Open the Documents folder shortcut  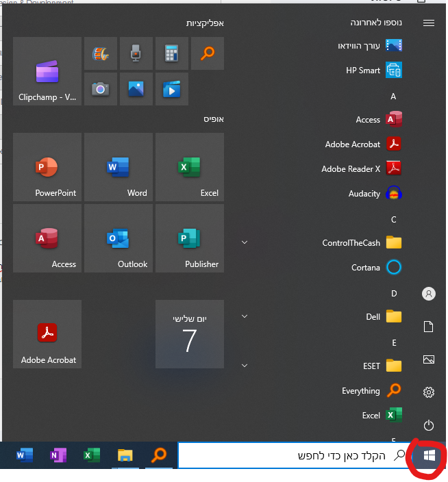pos(429,327)
